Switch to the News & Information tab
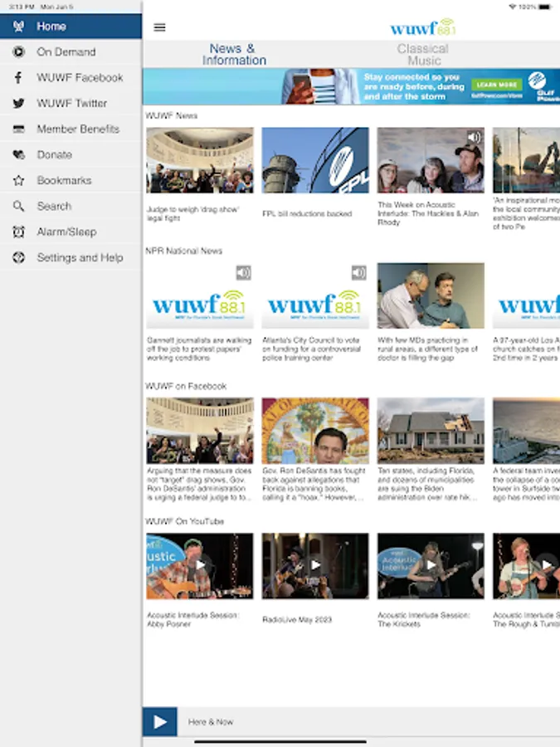This screenshot has height=747, width=560. pyautogui.click(x=234, y=54)
